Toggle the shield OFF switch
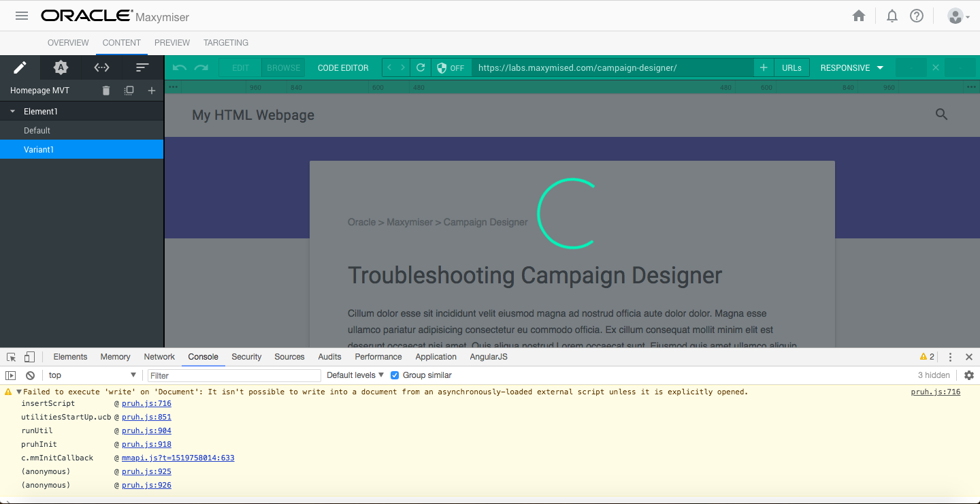 point(451,67)
